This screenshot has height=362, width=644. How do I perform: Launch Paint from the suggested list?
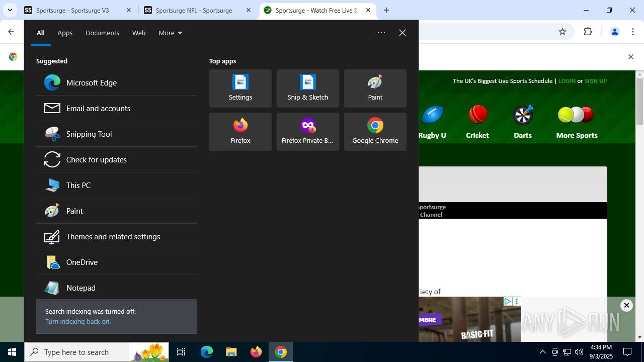point(117,211)
